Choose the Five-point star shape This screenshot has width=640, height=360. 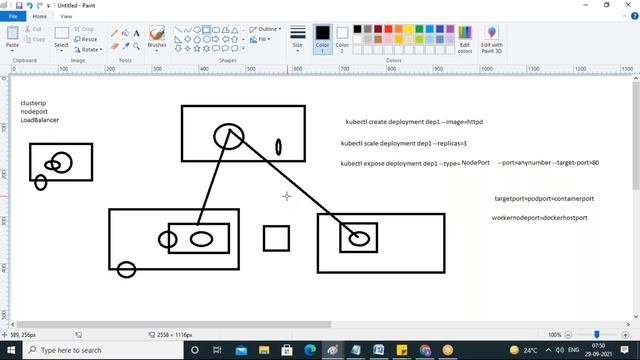pyautogui.click(x=197, y=49)
